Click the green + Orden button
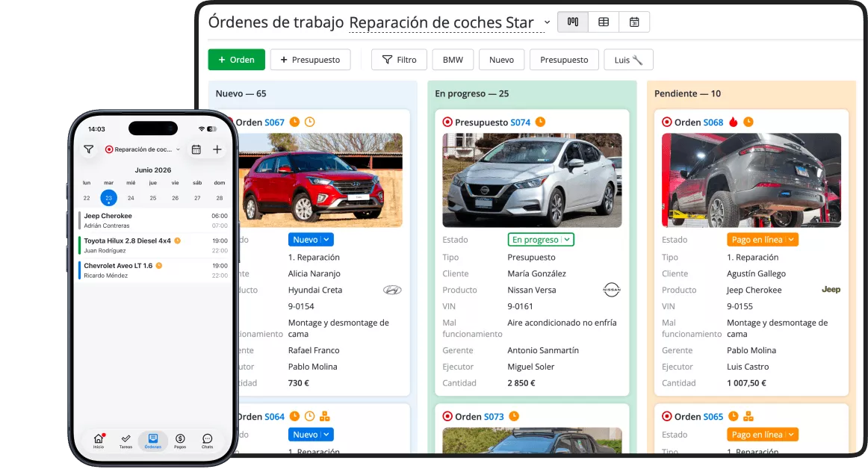 [236, 60]
